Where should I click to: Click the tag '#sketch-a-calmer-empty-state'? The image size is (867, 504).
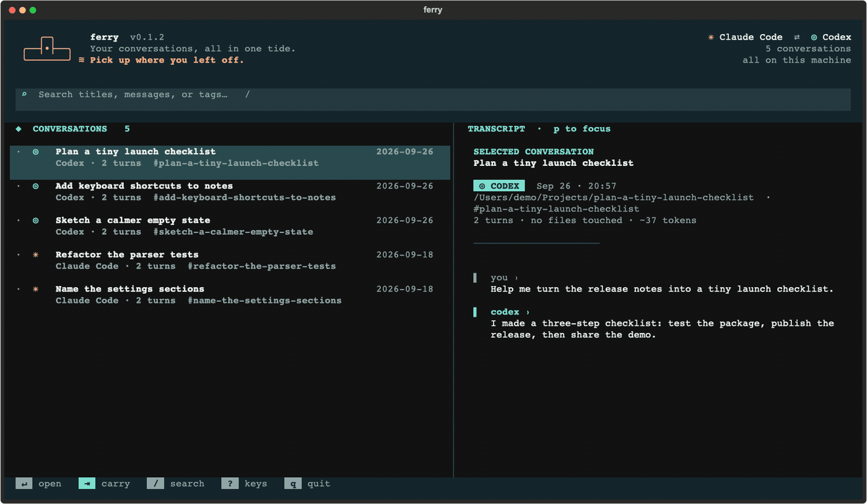233,232
